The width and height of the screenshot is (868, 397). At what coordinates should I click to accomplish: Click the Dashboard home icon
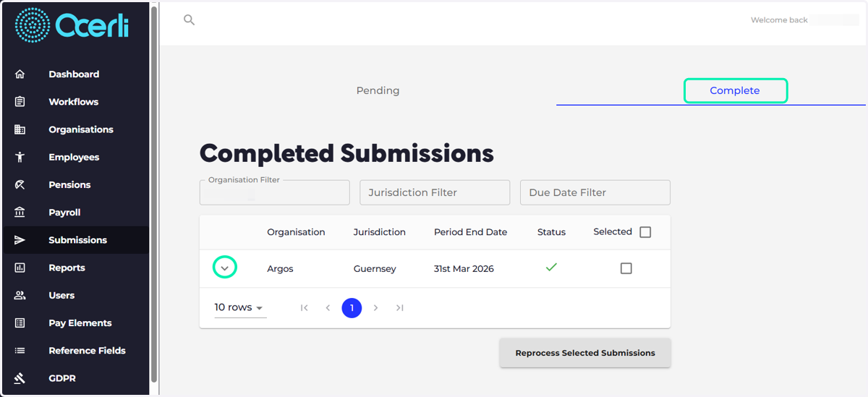20,74
